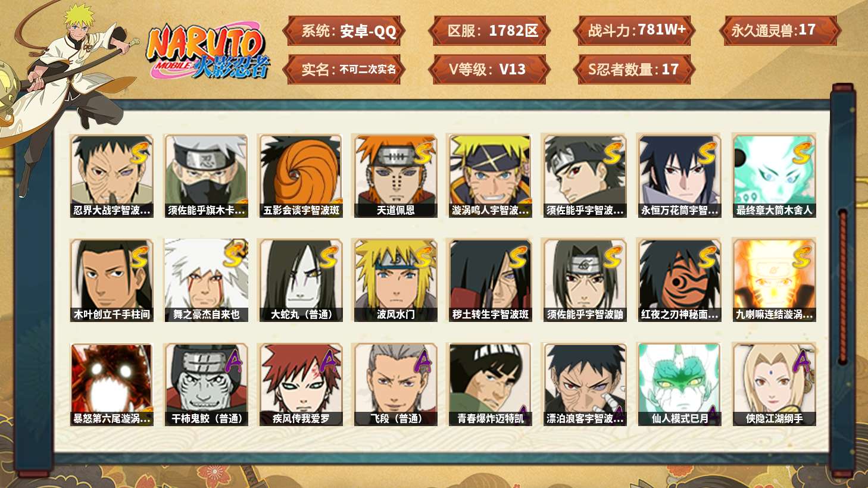Choose the 干柿鬼鲛（普通）portrait
The image size is (868, 488).
pyautogui.click(x=206, y=384)
